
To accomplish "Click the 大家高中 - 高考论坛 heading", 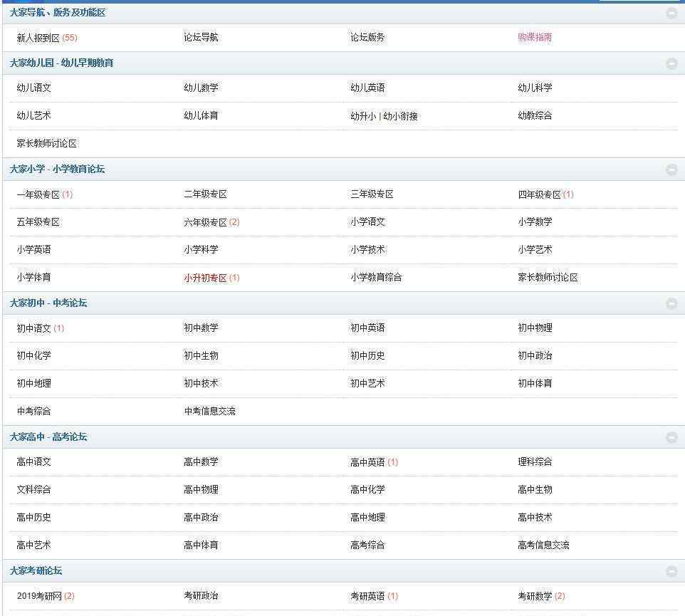I will pyautogui.click(x=48, y=437).
